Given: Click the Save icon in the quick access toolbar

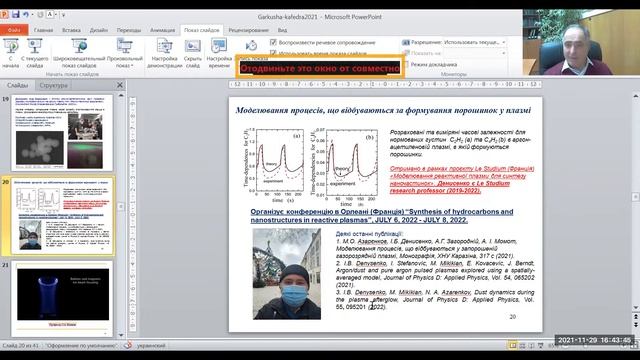Looking at the screenshot, I should pyautogui.click(x=16, y=14).
